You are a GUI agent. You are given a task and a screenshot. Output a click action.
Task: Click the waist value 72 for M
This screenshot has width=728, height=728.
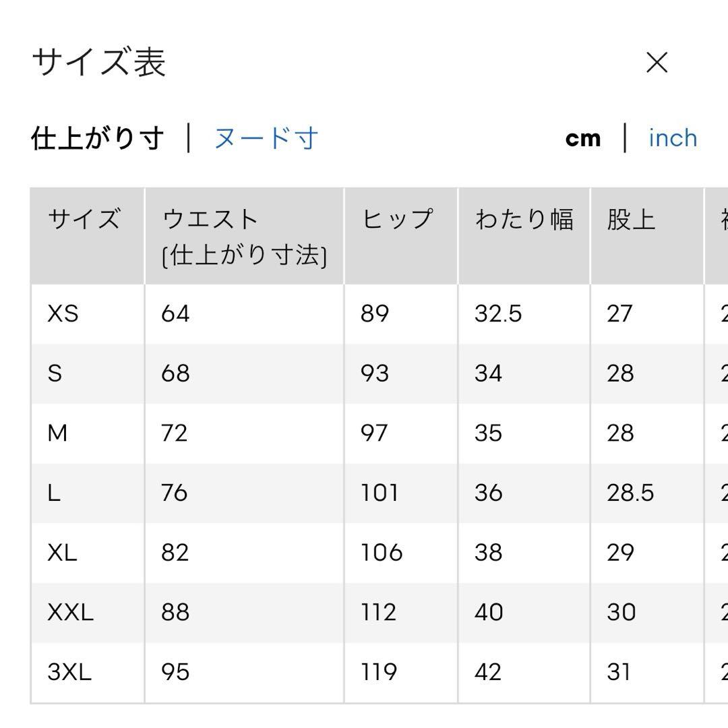(174, 433)
